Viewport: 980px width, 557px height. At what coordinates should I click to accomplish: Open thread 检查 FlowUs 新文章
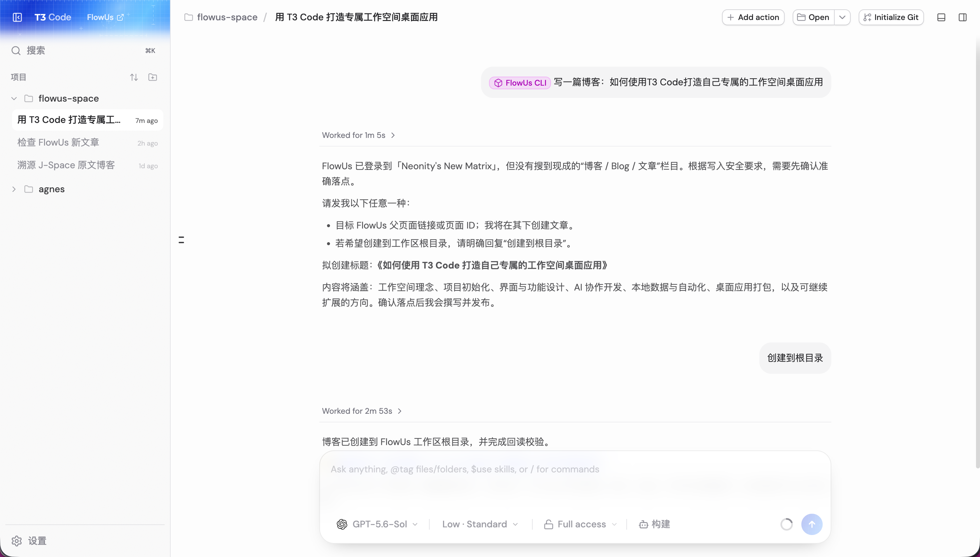coord(87,143)
